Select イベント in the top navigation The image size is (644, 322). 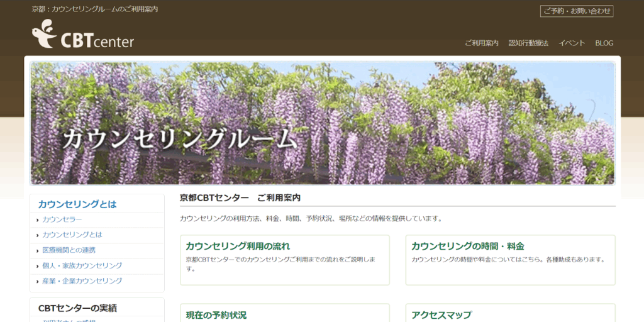tap(572, 43)
